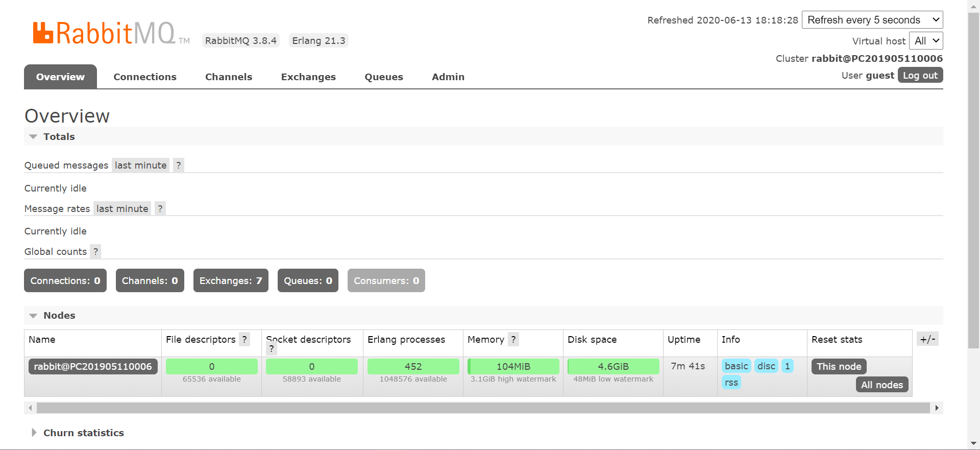Open the Exchanges: 7 count
Screen dimensions: 980x450
coord(231,280)
